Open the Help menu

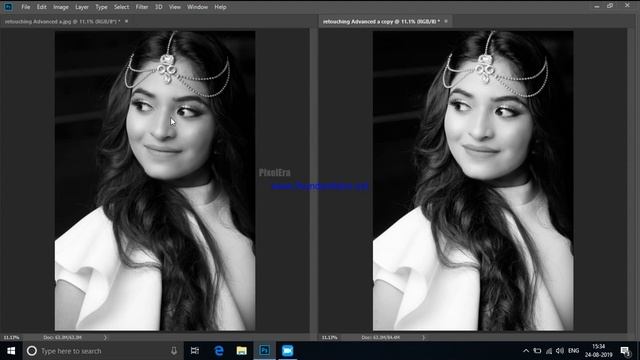[x=220, y=7]
